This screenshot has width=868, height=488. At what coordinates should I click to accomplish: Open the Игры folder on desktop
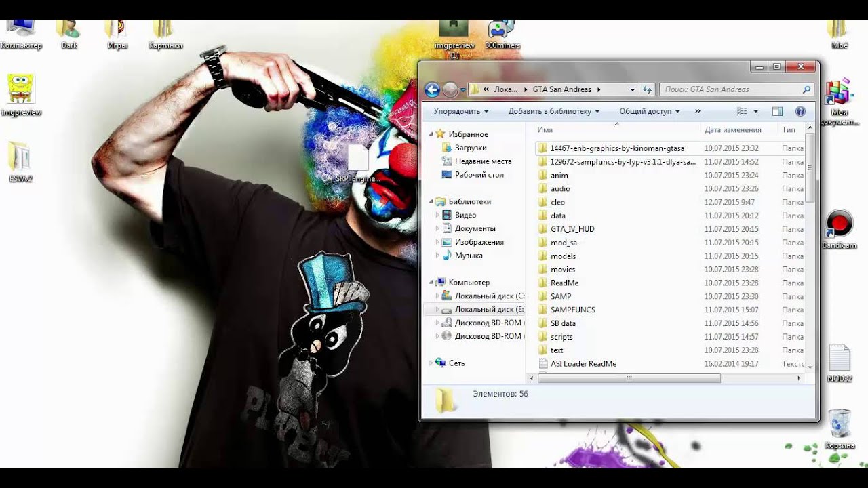117,34
